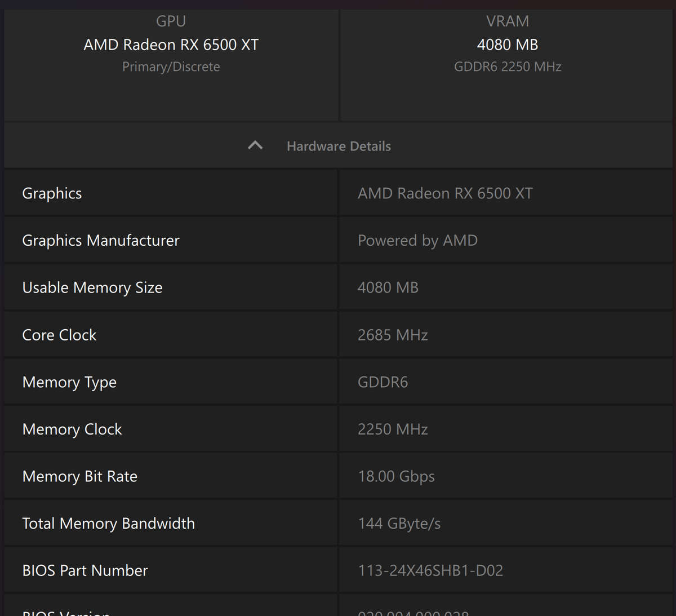Viewport: 676px width, 616px height.
Task: Select the GDDR6 memory type value
Action: [x=383, y=382]
